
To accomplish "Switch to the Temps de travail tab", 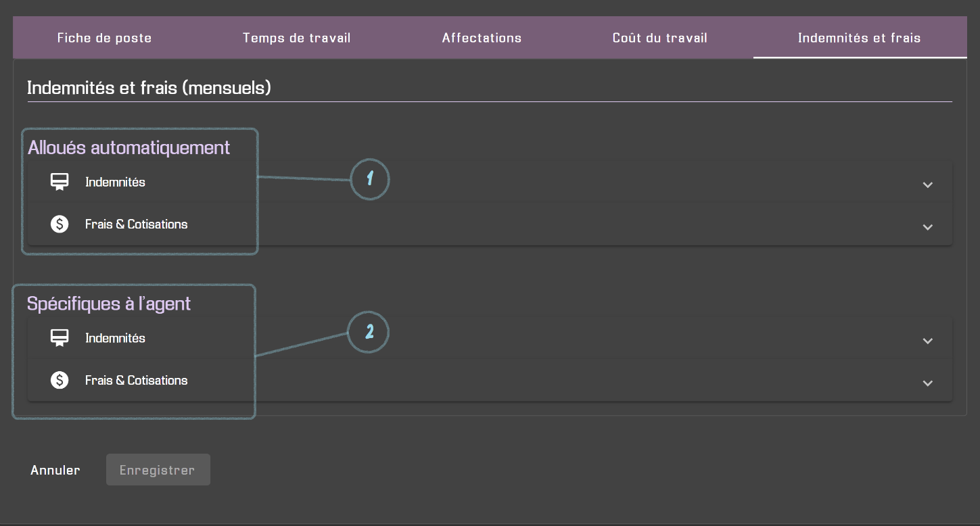I will click(x=296, y=38).
